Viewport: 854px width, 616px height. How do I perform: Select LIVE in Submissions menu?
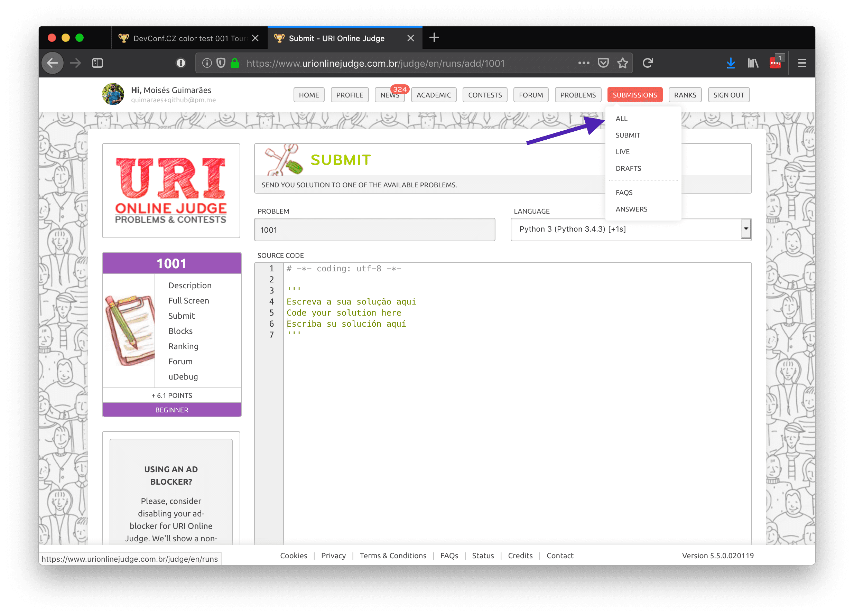[x=622, y=152]
